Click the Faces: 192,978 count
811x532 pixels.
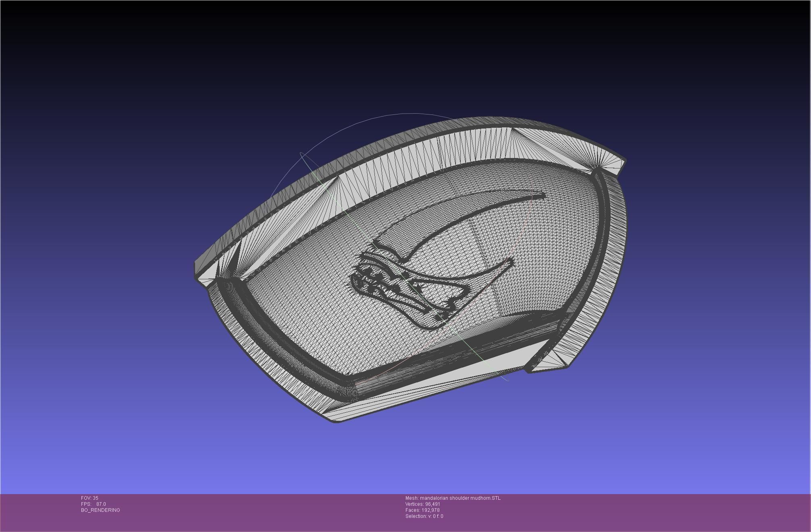point(422,510)
